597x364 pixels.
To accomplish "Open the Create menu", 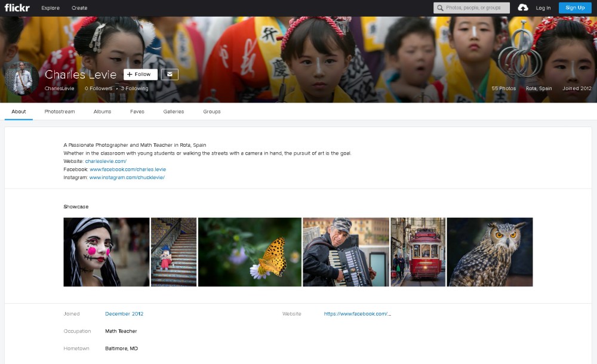I will tap(79, 8).
